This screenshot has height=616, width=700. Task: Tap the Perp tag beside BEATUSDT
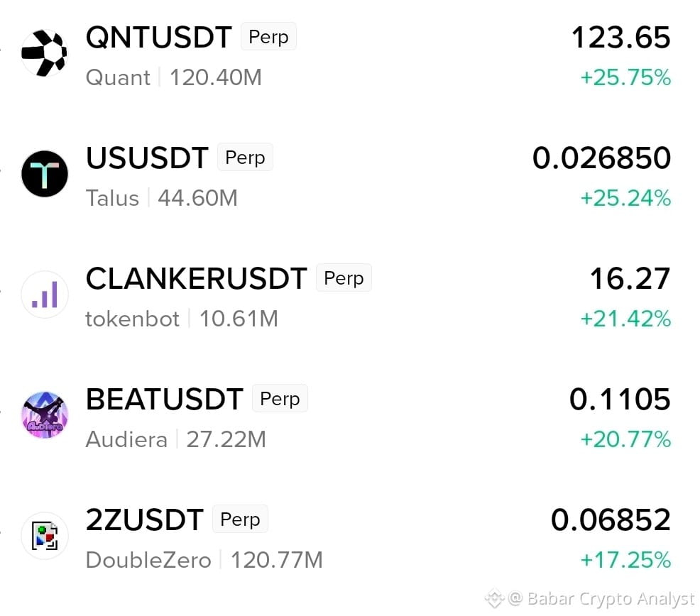(280, 398)
